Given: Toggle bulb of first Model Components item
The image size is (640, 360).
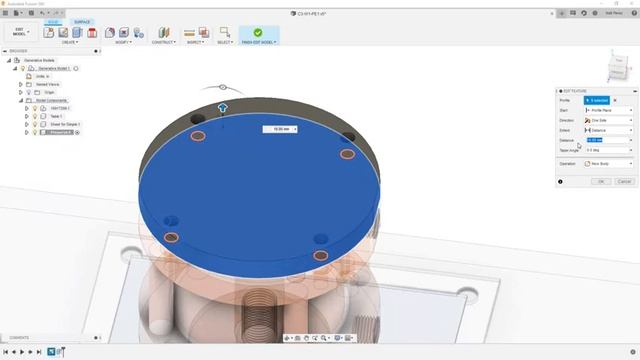Looking at the screenshot, I should coord(35,109).
